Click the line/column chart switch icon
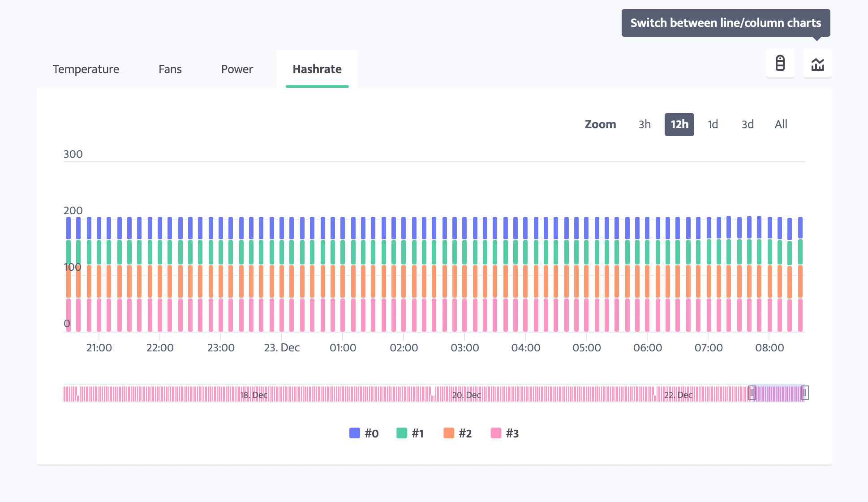Screen dimensions: 868x502 817,64
